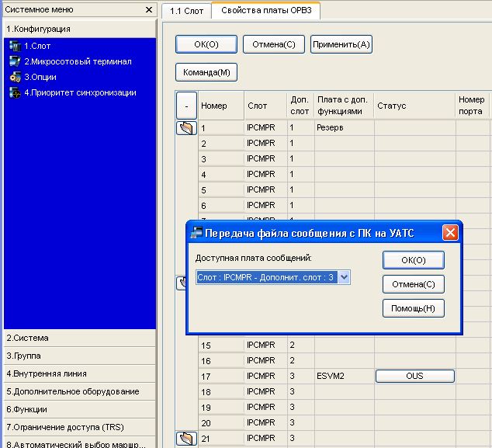Image resolution: width=492 pixels, height=448 pixels.
Task: Select row number 18 cell
Action: click(x=221, y=392)
